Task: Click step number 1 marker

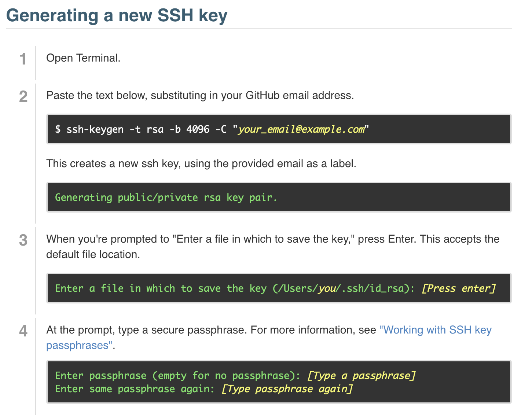Action: coord(23,59)
